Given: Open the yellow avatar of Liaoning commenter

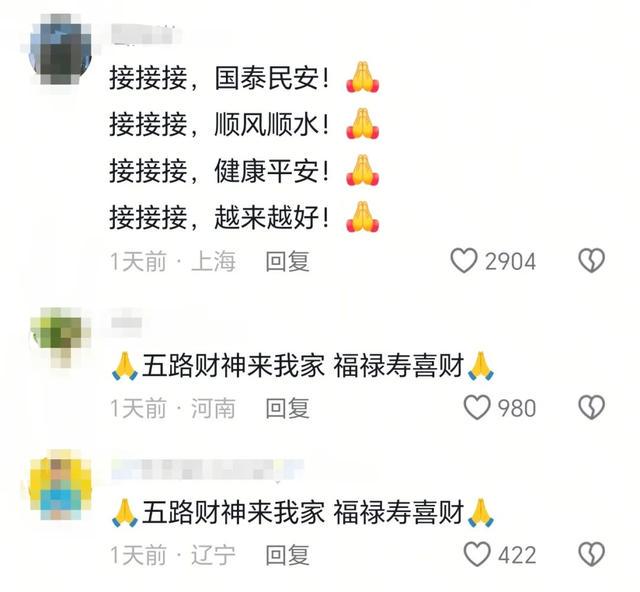Looking at the screenshot, I should 60,485.
